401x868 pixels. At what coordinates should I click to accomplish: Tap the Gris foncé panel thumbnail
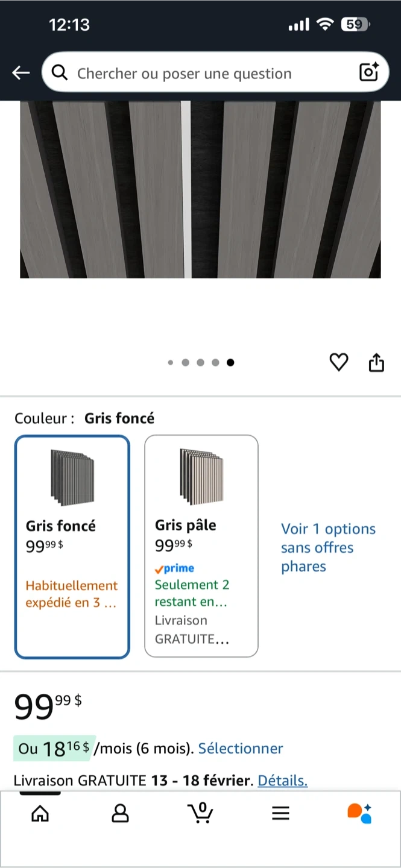coord(72,477)
